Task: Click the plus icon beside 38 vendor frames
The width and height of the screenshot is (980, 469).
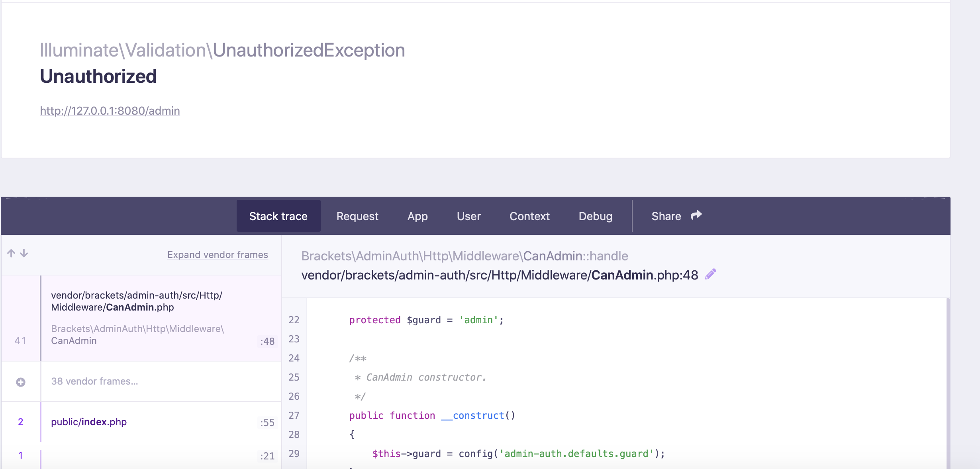Action: [x=21, y=382]
